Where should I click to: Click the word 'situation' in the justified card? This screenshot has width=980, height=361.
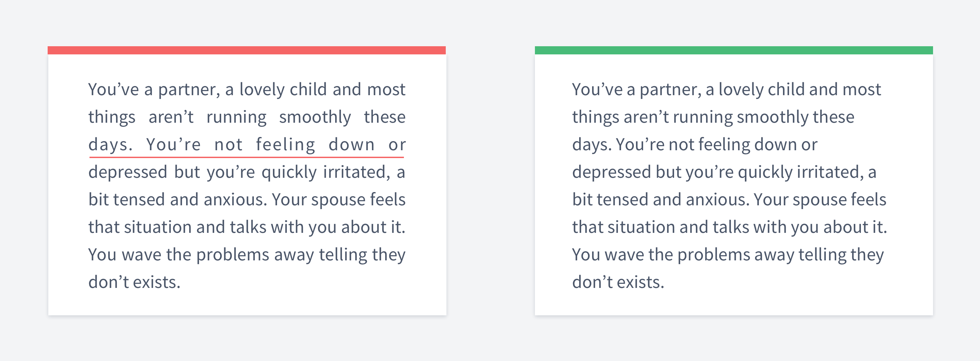pyautogui.click(x=158, y=227)
